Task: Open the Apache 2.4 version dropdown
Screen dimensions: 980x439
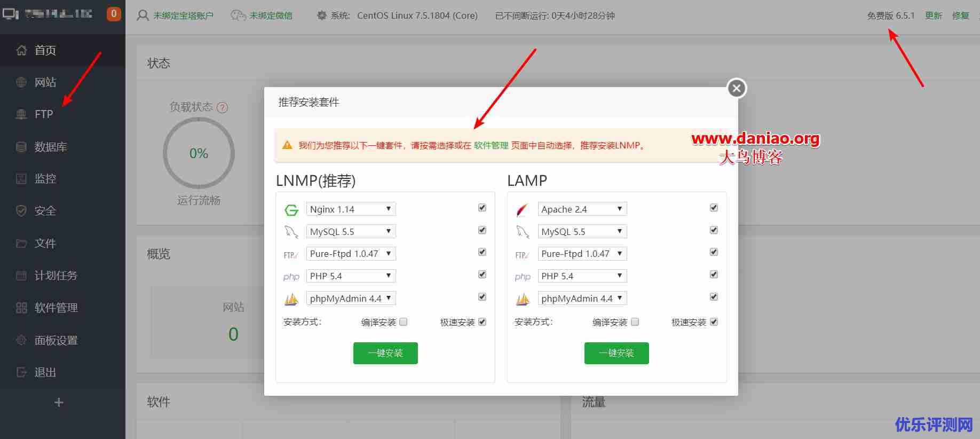Action: 582,209
